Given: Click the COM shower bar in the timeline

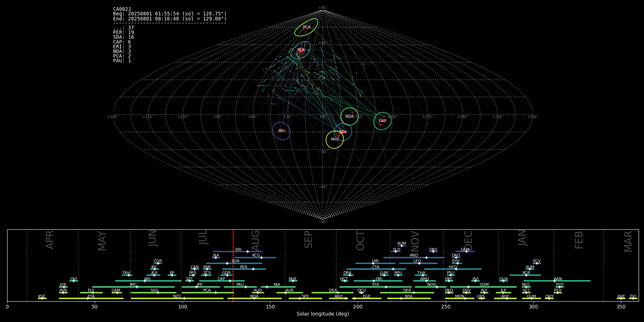Looking at the screenshot, I should [x=483, y=287].
